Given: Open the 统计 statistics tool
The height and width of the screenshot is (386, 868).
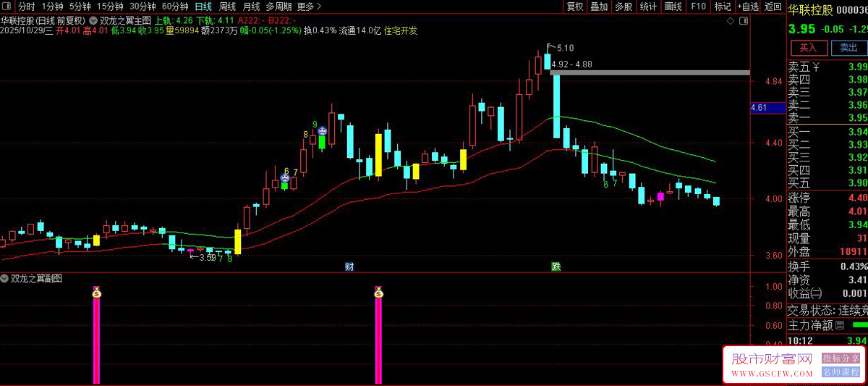Looking at the screenshot, I should coord(649,7).
